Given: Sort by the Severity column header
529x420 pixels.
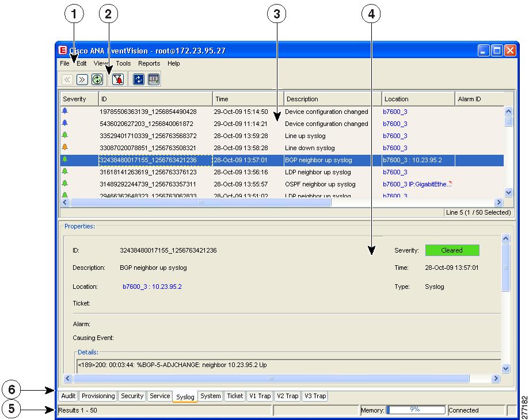Looking at the screenshot, I should (79, 99).
